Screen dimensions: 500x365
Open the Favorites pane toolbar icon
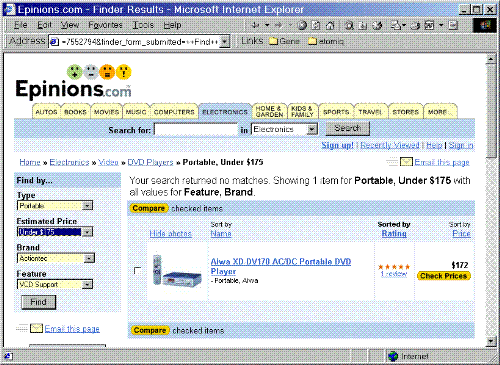coord(363,25)
